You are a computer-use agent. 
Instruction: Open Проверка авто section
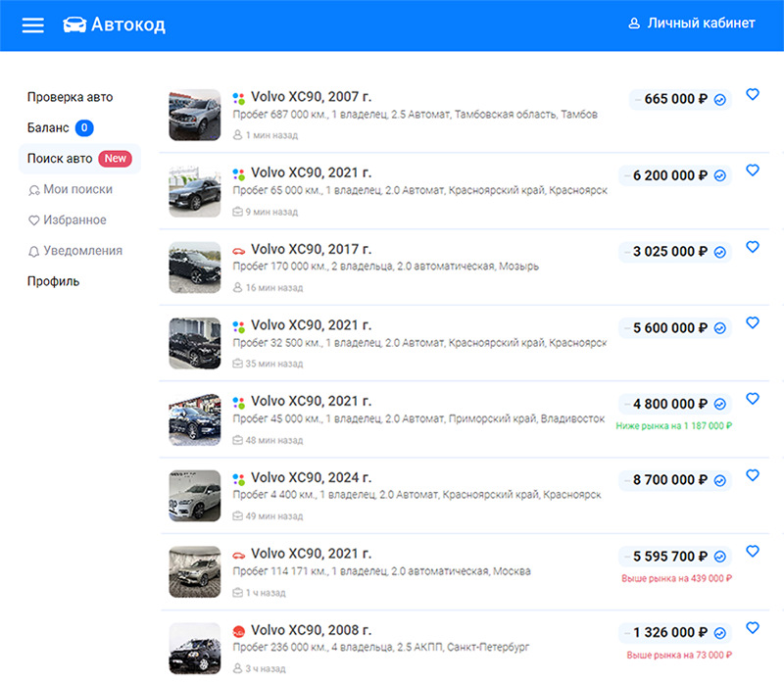pos(70,97)
